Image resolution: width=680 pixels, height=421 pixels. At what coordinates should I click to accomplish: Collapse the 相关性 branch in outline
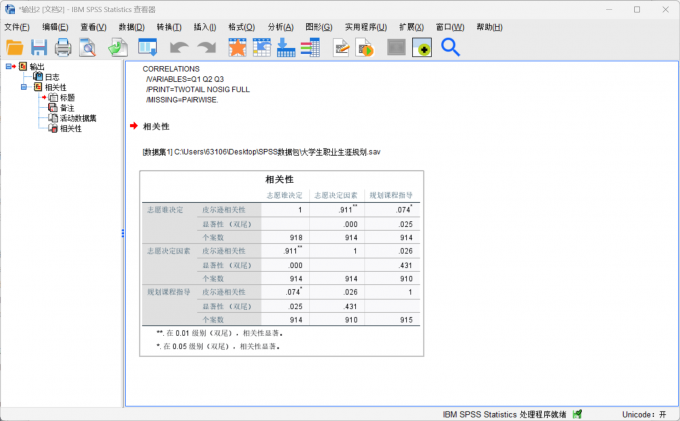click(x=24, y=88)
